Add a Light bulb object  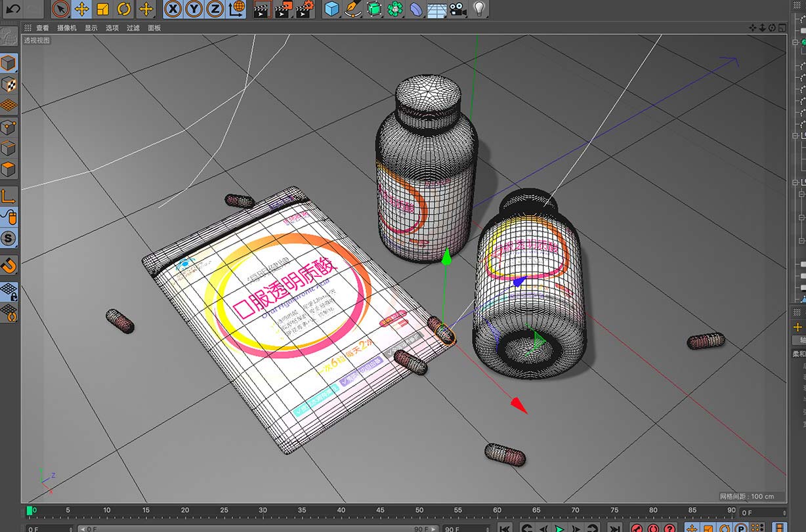479,9
